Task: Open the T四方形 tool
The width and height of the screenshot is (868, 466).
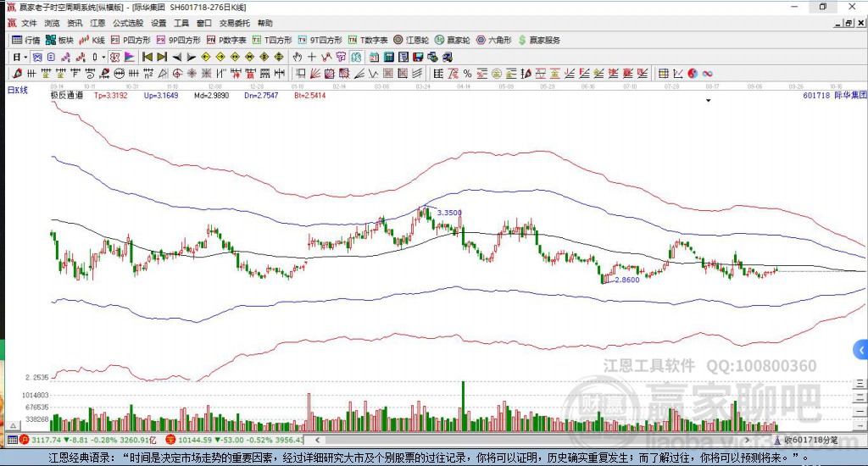Action: pos(272,40)
